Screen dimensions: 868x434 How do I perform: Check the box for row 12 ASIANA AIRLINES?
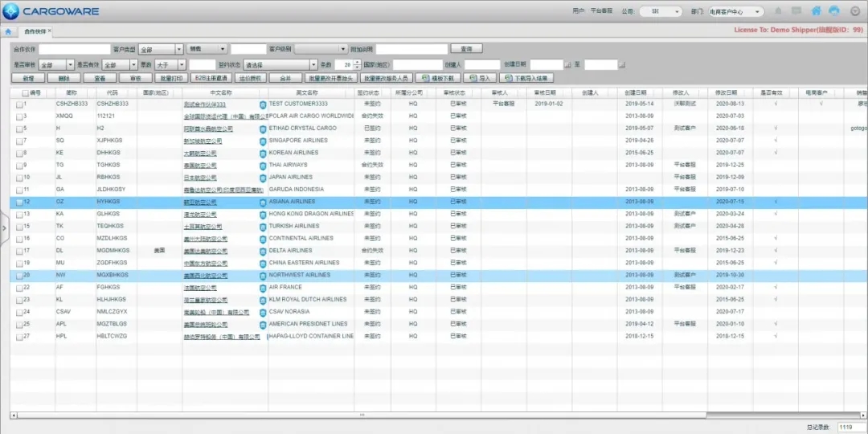[19, 202]
